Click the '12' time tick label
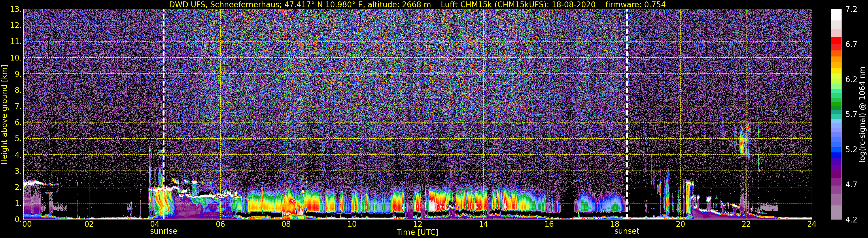868x238 pixels. 417,224
